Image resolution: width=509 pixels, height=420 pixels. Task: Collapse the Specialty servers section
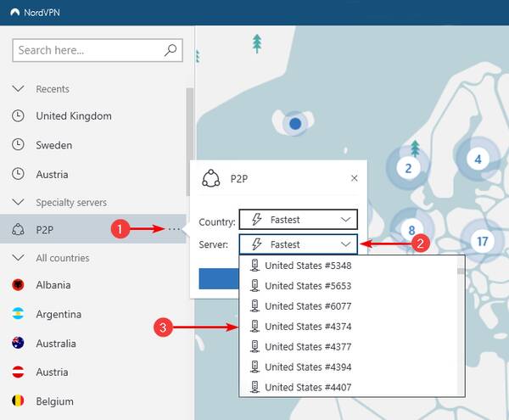click(18, 202)
